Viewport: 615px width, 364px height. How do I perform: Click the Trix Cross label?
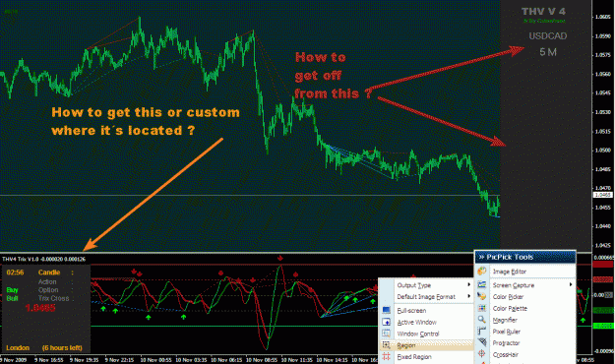coord(53,298)
